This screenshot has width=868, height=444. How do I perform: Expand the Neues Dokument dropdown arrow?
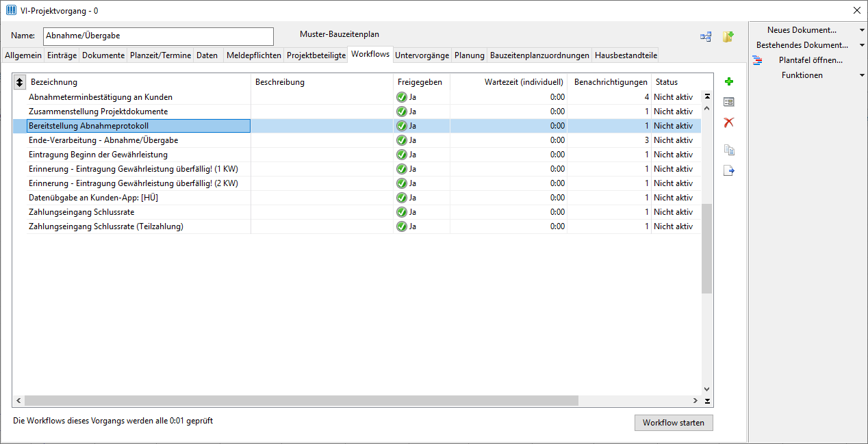point(862,30)
